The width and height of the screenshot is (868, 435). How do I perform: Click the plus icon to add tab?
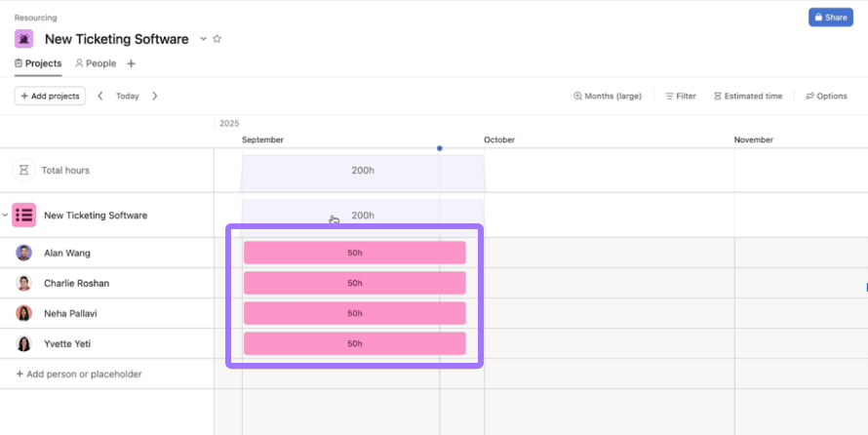click(x=132, y=63)
